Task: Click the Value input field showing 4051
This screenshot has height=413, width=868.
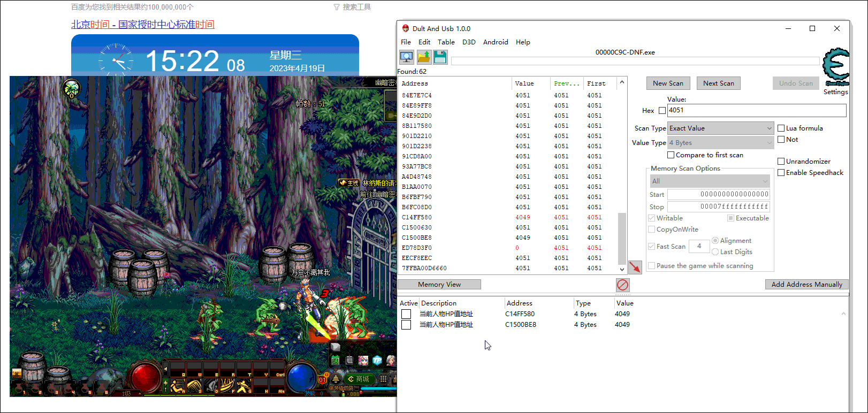Action: coord(757,110)
